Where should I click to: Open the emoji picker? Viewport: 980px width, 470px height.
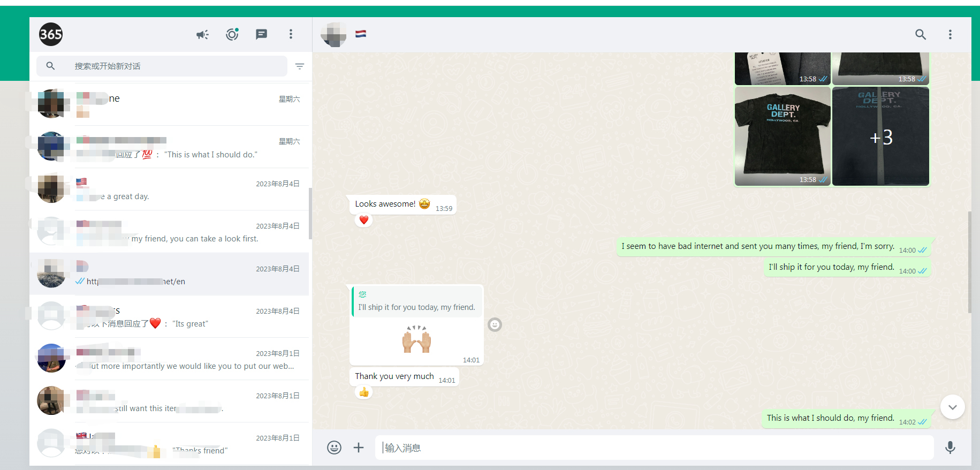(x=334, y=448)
